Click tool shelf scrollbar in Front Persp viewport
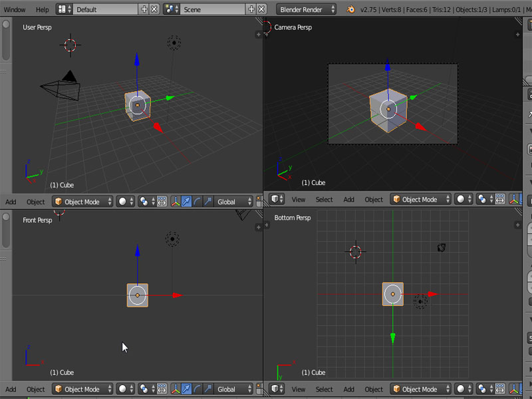 [x=6, y=231]
